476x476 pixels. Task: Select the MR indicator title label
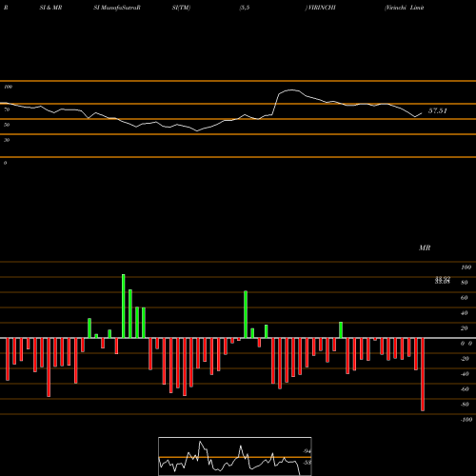(425, 248)
